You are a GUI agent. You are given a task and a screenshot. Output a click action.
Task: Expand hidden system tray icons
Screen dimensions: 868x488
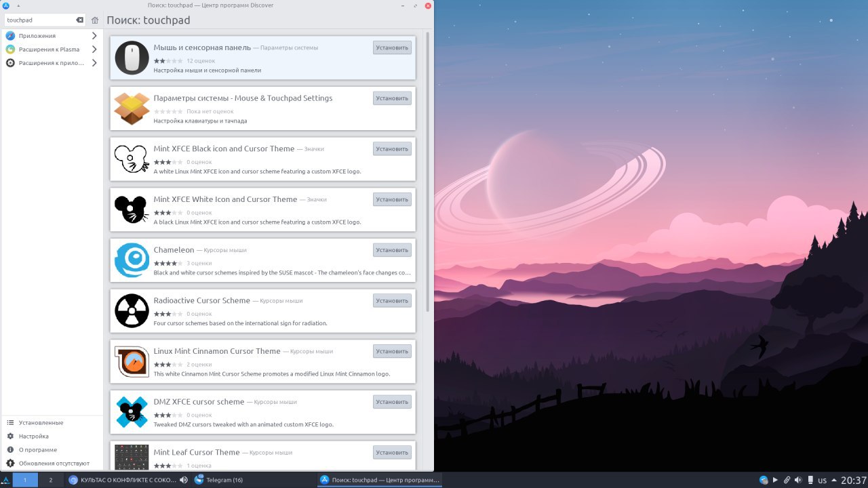tap(834, 480)
